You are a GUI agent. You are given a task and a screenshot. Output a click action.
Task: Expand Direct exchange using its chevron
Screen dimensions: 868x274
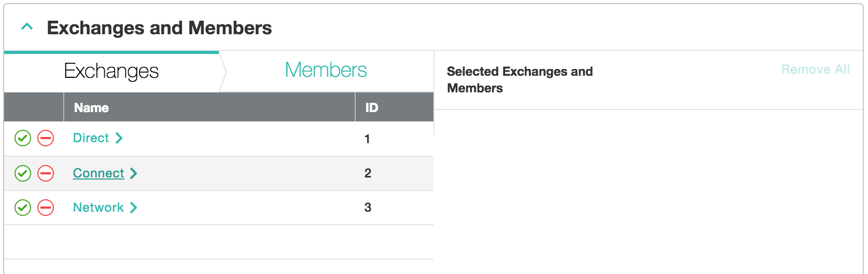click(119, 138)
